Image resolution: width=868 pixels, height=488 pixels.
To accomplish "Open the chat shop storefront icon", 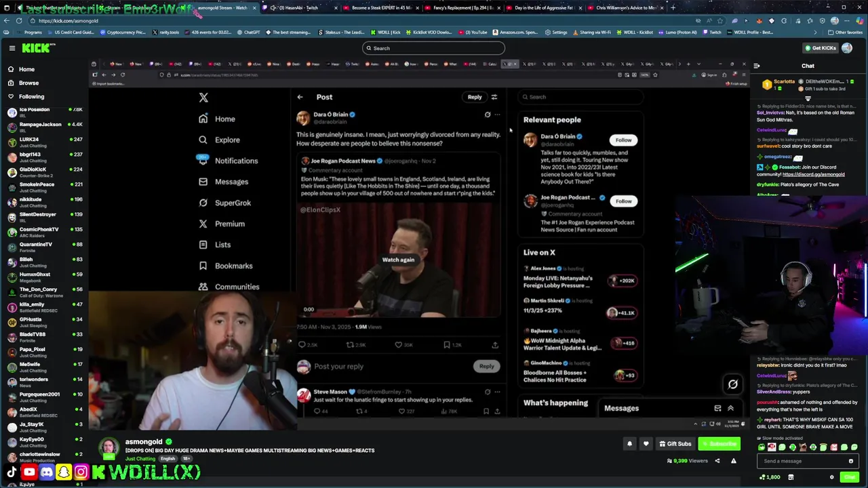I will point(791,477).
